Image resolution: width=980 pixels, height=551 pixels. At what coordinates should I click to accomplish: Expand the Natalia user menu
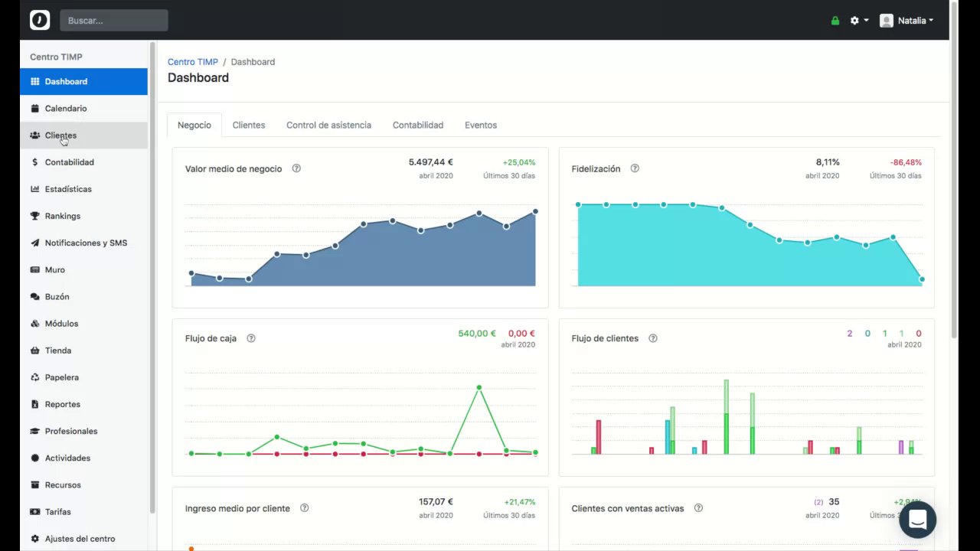906,21
